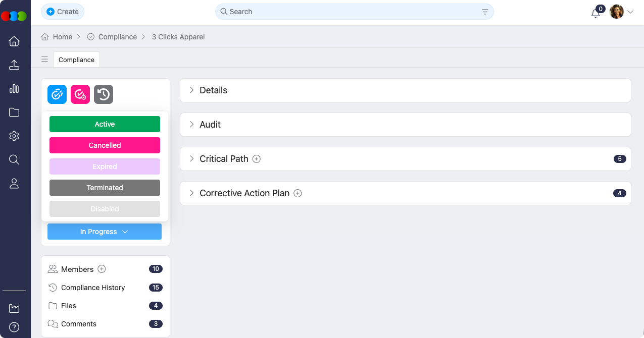Click the user profile icon in sidebar
Screen dimensions: 644x338
(x=15, y=183)
